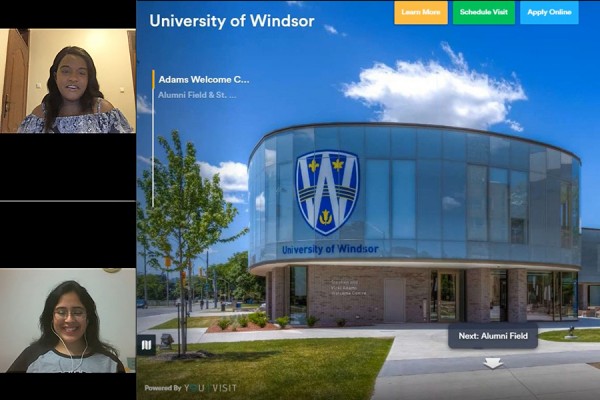The width and height of the screenshot is (600, 400).
Task: Select the bottom participant video tile
Action: click(68, 320)
